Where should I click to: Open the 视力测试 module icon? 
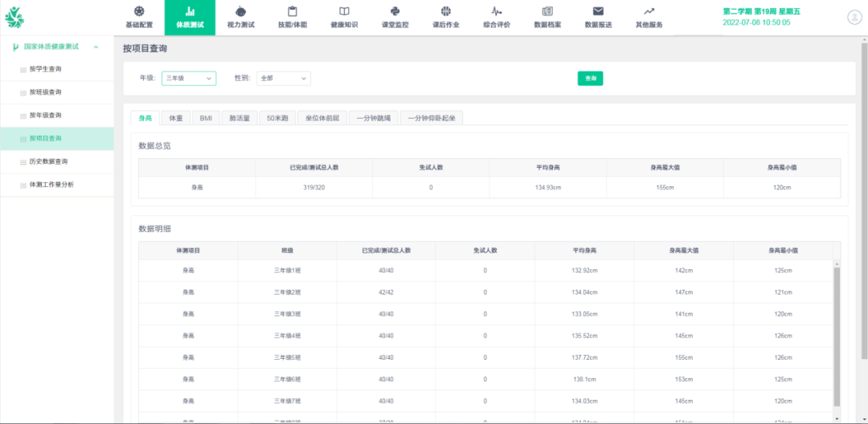pyautogui.click(x=241, y=11)
